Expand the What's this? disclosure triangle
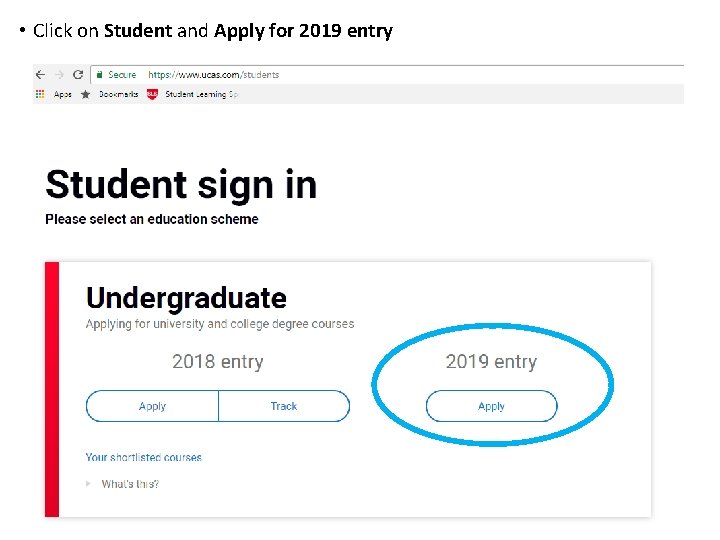The height and width of the screenshot is (540, 720). coord(90,484)
